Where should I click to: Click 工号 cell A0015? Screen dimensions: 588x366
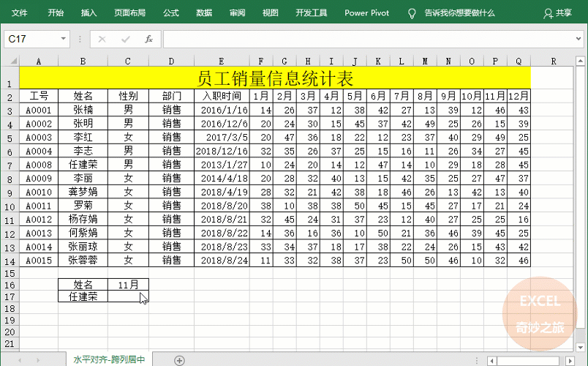[x=39, y=260]
